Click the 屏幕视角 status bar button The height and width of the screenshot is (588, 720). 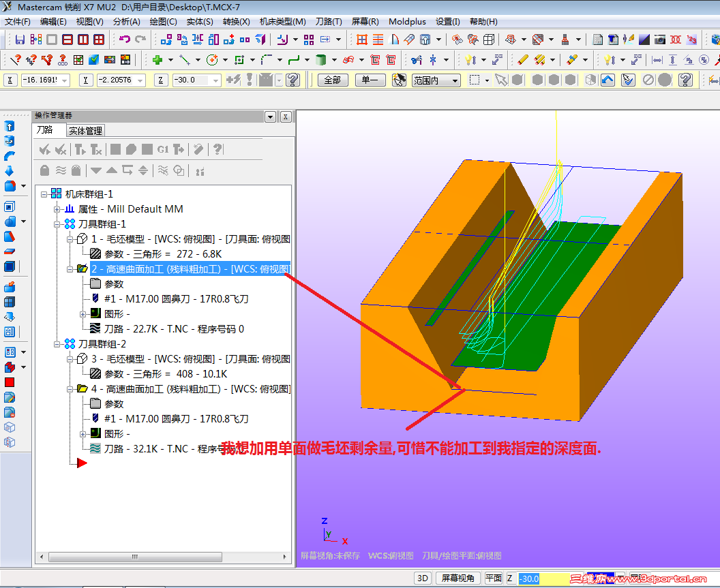coord(457,578)
